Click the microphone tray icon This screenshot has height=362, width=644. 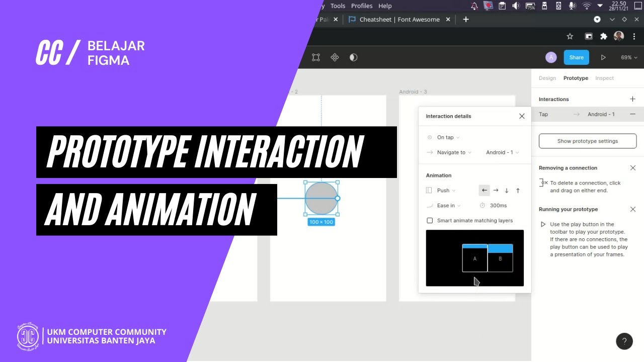[x=572, y=6]
